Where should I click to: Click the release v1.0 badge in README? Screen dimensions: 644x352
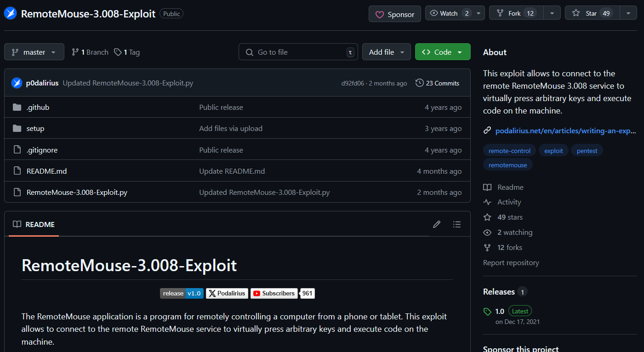coord(182,293)
